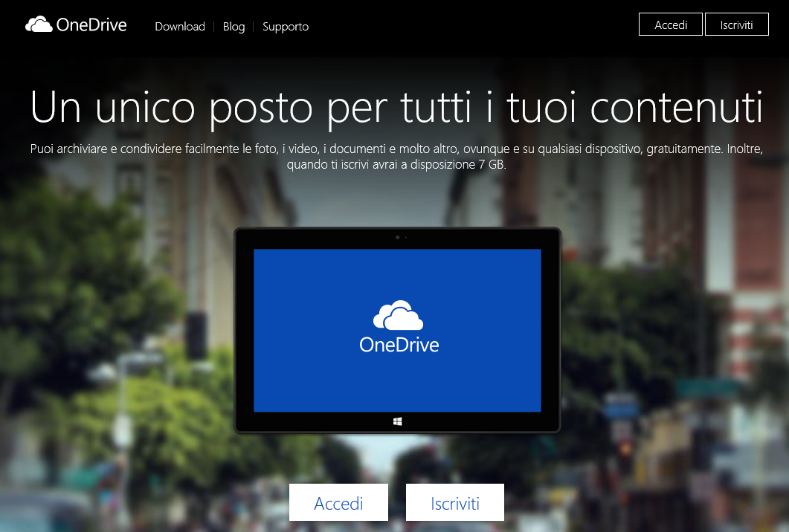Click the 'OneDrive' wordmark on the tablet screen
Viewport: 789px width, 532px height.
pos(399,345)
